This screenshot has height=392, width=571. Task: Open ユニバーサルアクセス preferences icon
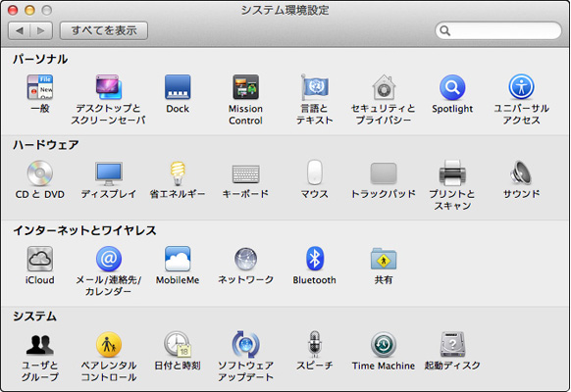click(x=521, y=87)
